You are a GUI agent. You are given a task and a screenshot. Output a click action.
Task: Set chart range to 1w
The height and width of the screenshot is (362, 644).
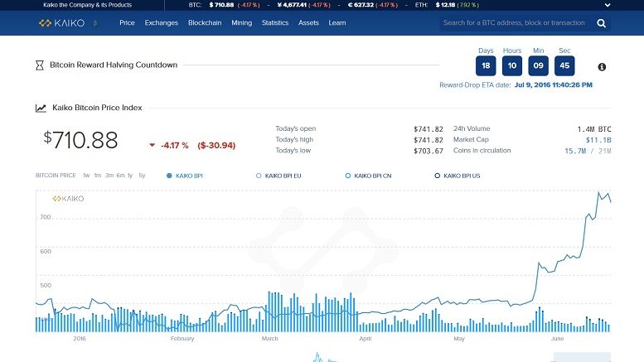point(86,176)
